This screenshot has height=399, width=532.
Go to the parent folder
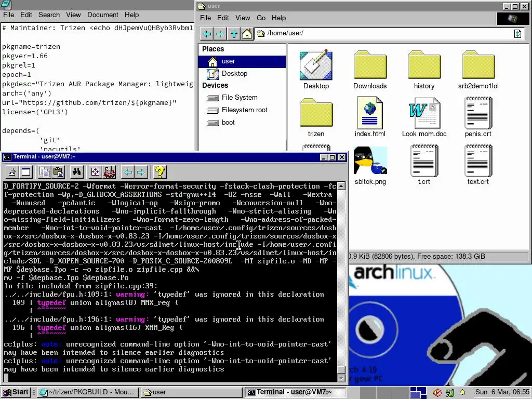coord(234,34)
